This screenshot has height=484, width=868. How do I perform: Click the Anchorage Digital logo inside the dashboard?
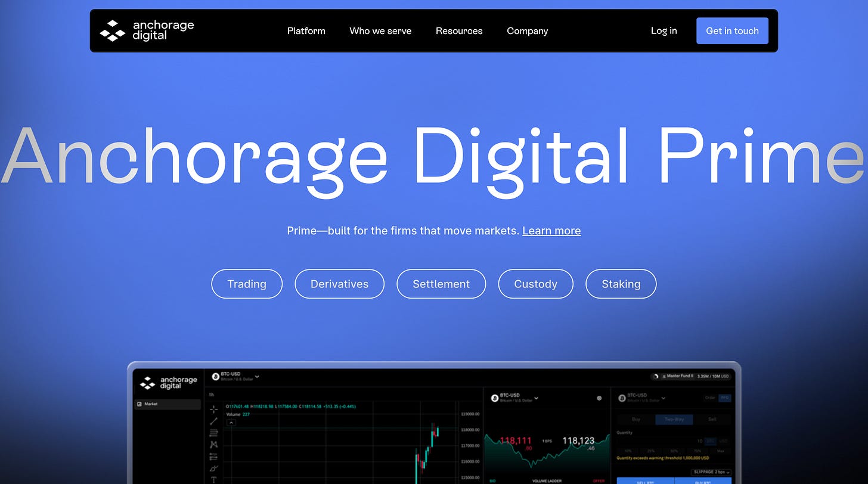pyautogui.click(x=168, y=383)
